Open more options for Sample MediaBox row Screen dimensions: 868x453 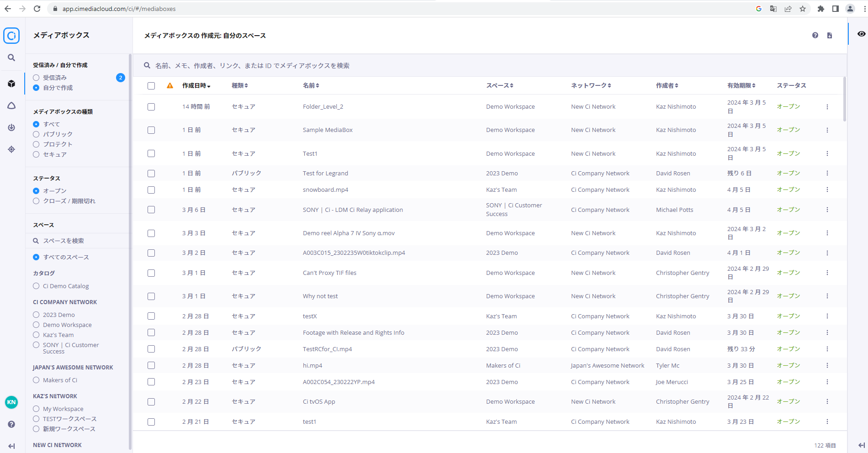point(827,130)
